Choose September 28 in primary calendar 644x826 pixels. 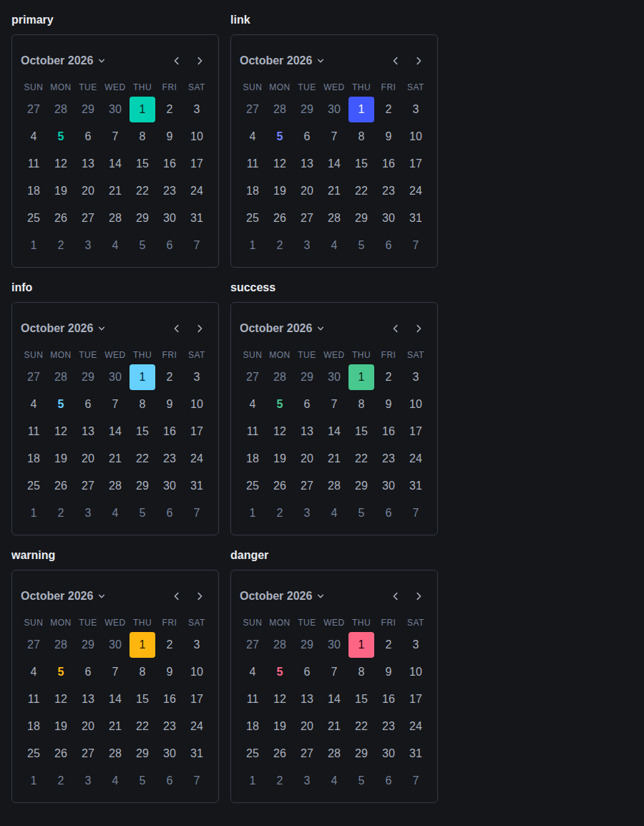click(x=61, y=109)
